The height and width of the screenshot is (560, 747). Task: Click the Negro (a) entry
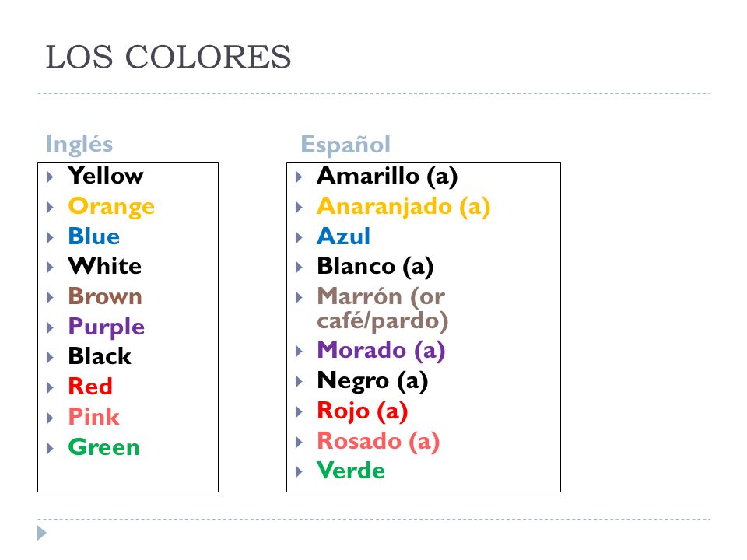pos(373,381)
